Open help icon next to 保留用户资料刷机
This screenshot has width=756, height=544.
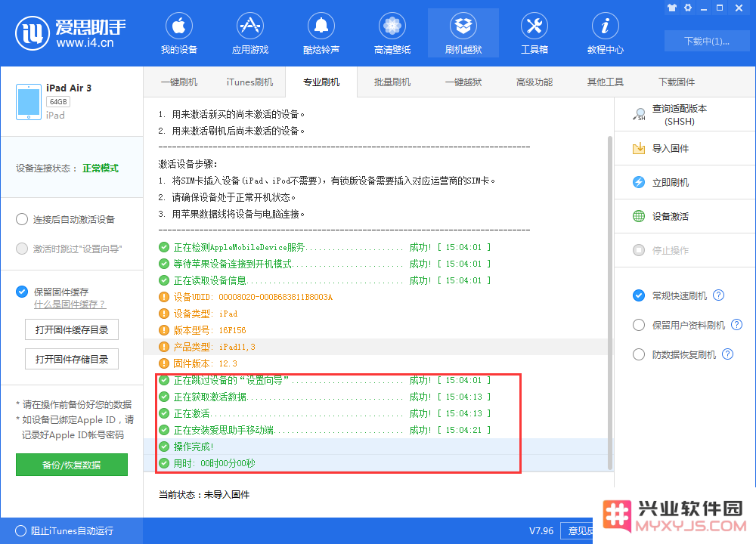(736, 325)
